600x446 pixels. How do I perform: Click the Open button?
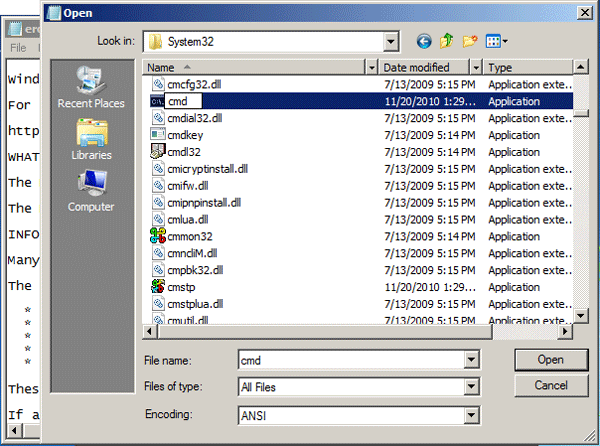tap(551, 359)
